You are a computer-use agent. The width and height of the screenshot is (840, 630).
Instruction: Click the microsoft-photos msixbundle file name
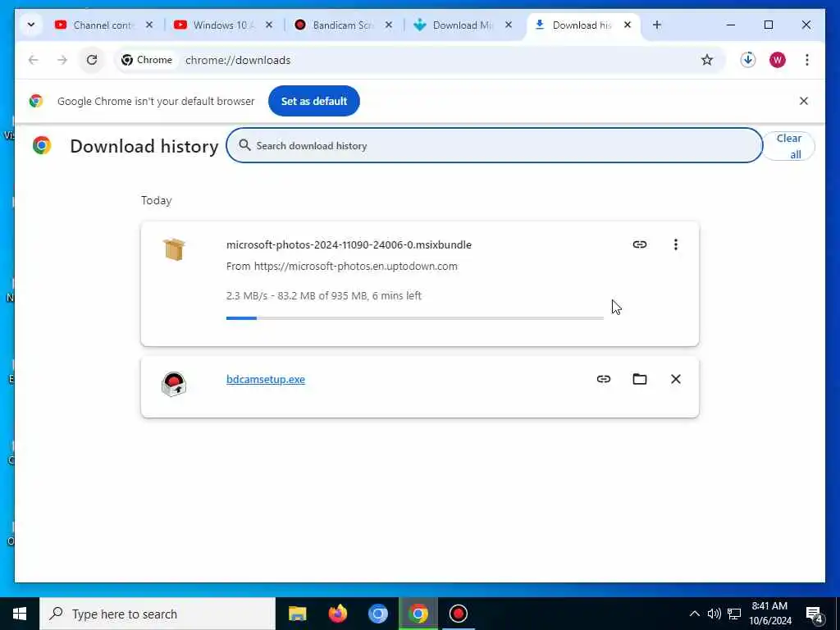[349, 244]
